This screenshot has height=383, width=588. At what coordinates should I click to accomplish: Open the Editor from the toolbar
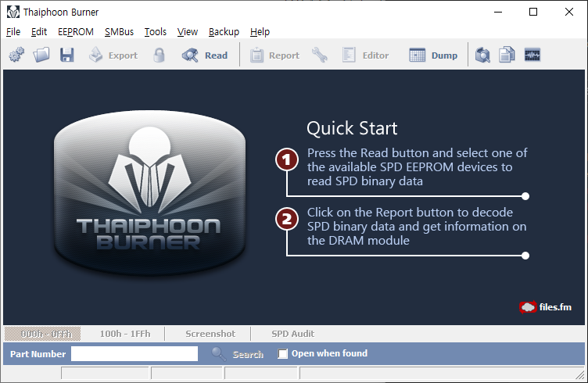pyautogui.click(x=365, y=55)
